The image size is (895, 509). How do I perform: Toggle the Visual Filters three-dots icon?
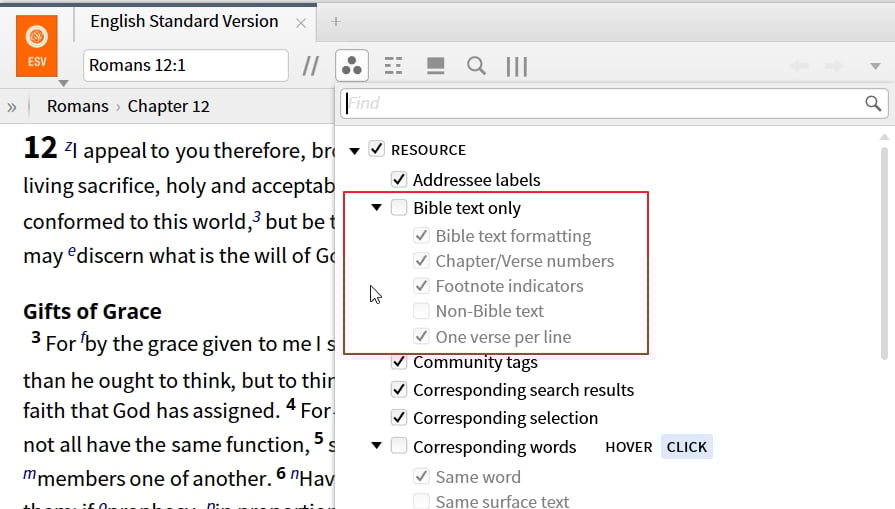click(352, 66)
